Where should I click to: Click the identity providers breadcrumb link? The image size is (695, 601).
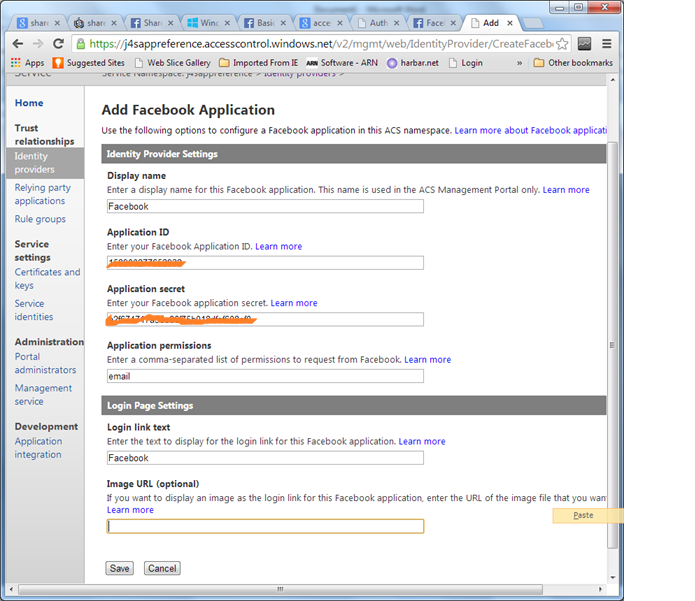click(300, 74)
